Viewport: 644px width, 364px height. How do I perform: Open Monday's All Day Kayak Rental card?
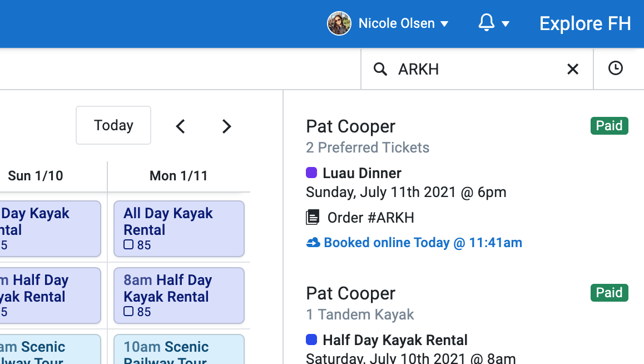click(179, 229)
